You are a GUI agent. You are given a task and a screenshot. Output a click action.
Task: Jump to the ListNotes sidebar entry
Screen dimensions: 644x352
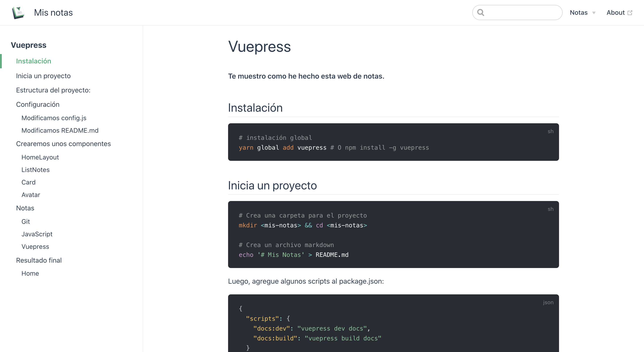point(36,170)
